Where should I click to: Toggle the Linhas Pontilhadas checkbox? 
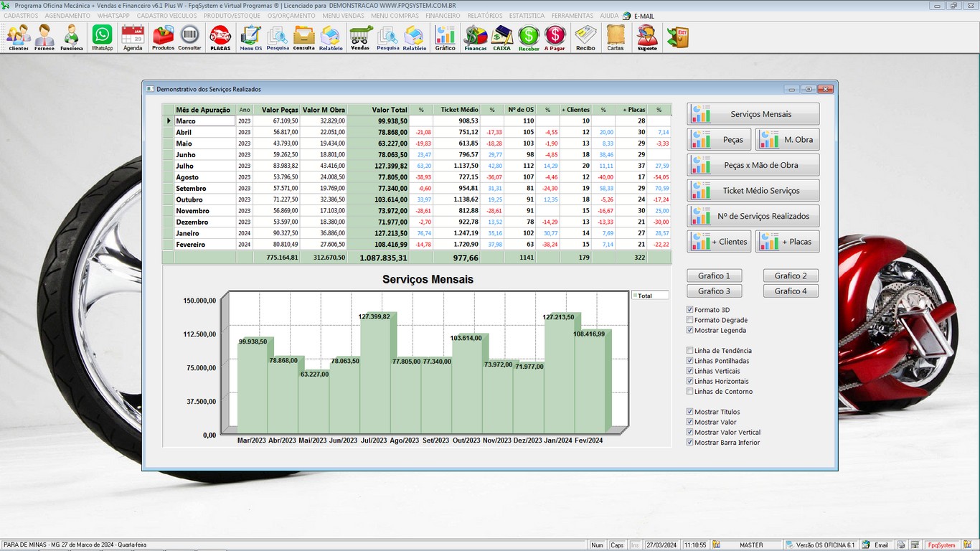click(690, 361)
